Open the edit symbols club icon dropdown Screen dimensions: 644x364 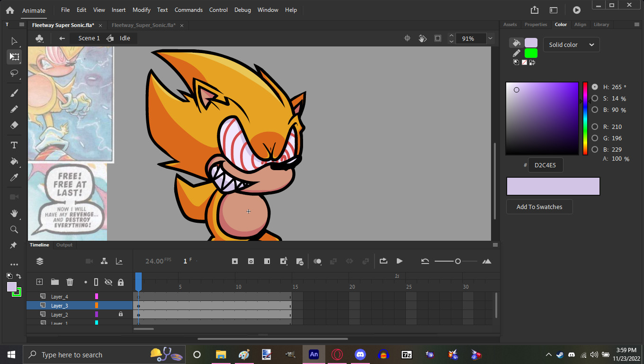[40, 38]
